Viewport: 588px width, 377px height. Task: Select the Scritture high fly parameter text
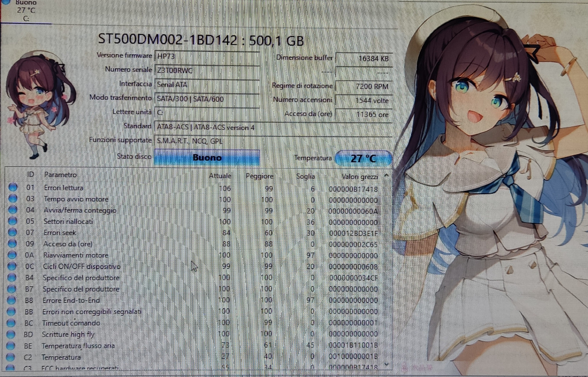pyautogui.click(x=68, y=334)
